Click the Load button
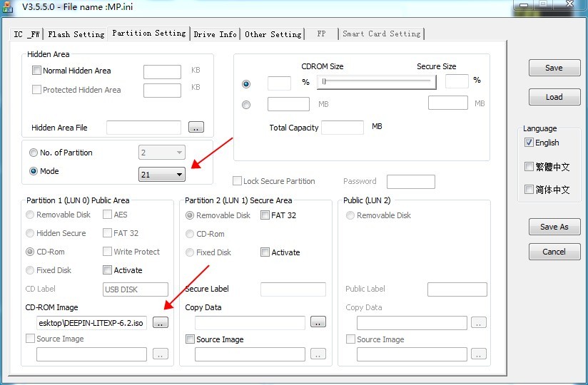 point(554,97)
